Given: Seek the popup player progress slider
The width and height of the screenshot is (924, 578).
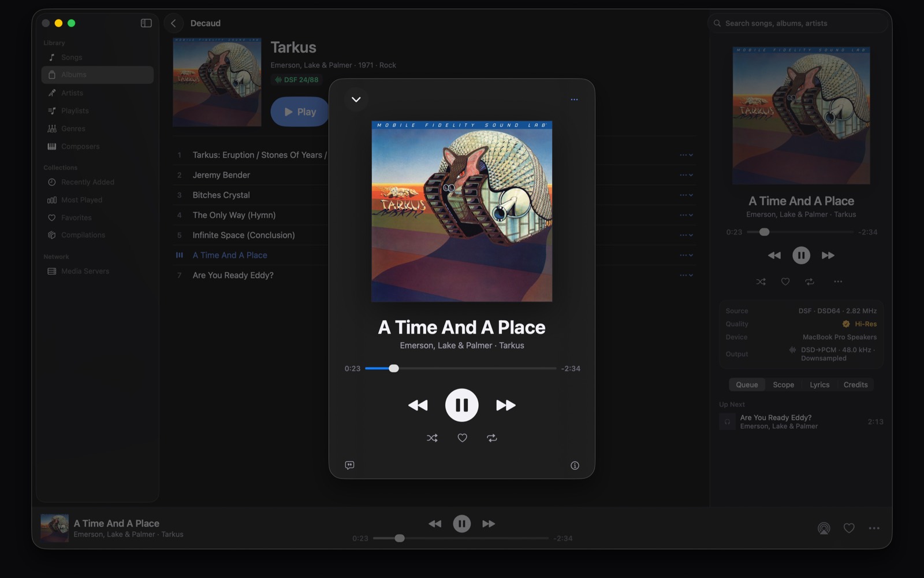Looking at the screenshot, I should 461,368.
